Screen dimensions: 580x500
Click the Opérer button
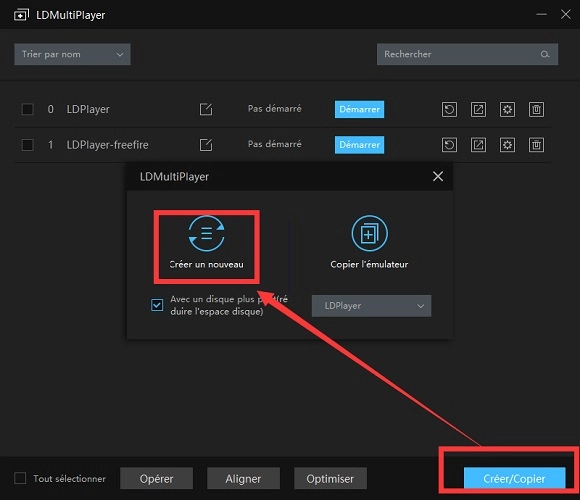156,479
